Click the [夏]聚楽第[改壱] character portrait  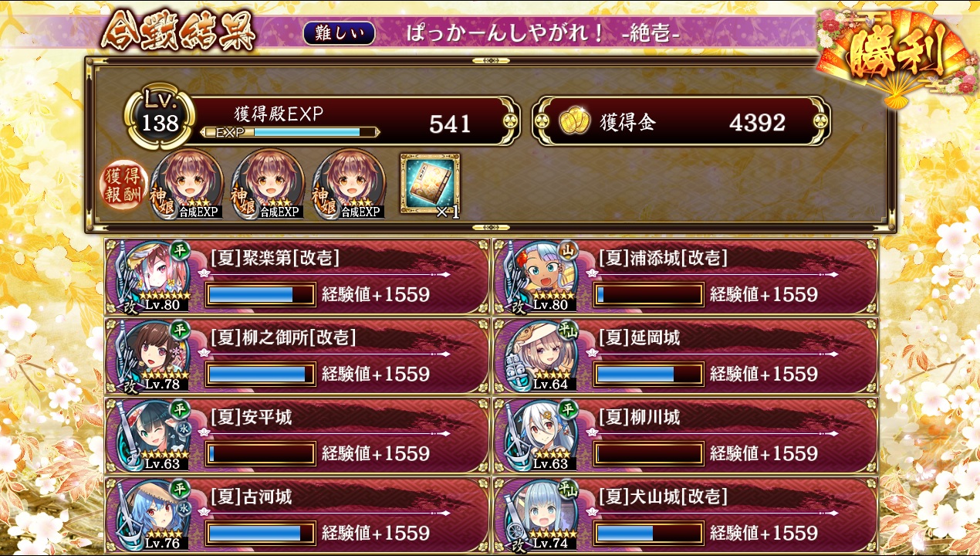pyautogui.click(x=154, y=276)
